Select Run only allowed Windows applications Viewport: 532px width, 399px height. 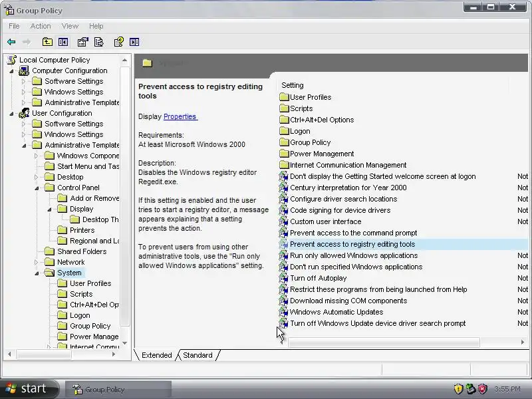coord(354,255)
